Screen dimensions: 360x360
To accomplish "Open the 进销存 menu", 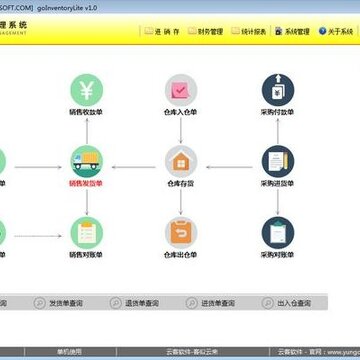I will tap(162, 31).
